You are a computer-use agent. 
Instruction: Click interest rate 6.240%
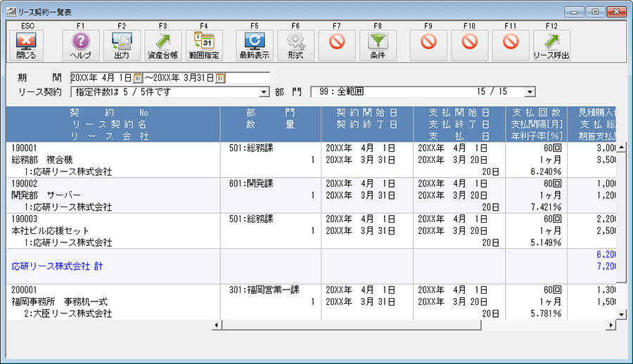pyautogui.click(x=546, y=172)
